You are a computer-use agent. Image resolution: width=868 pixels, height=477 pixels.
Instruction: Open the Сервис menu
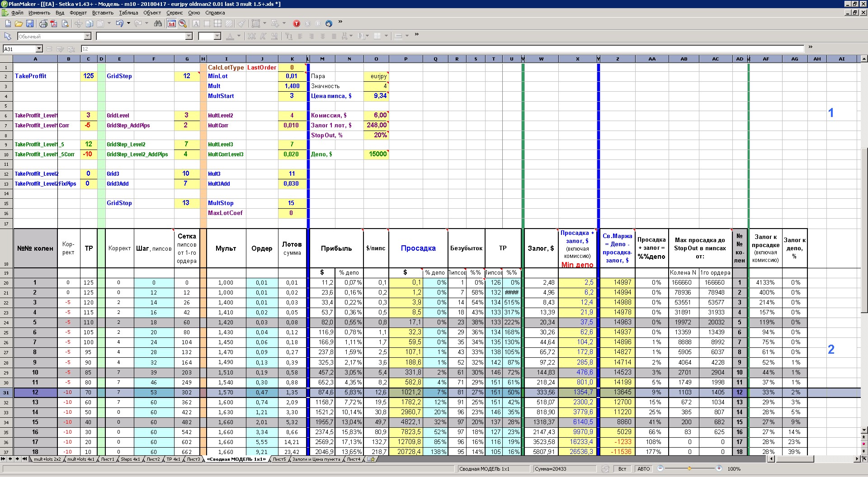(175, 13)
